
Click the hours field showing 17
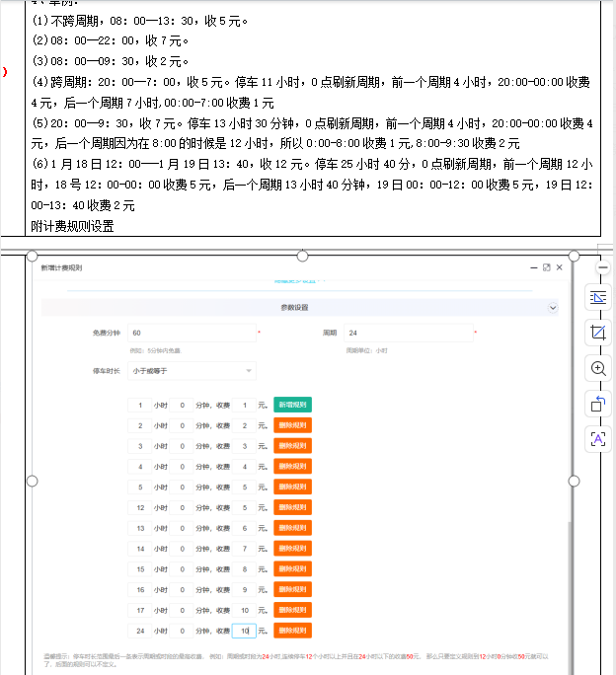point(140,611)
